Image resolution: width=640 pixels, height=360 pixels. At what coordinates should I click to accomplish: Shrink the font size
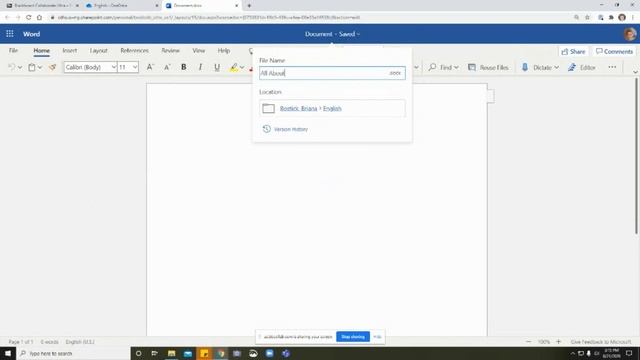click(167, 67)
